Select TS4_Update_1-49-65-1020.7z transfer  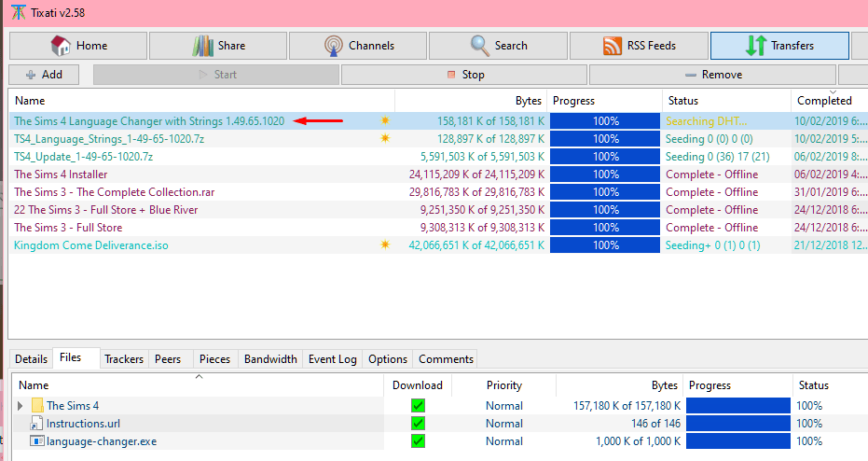point(84,156)
